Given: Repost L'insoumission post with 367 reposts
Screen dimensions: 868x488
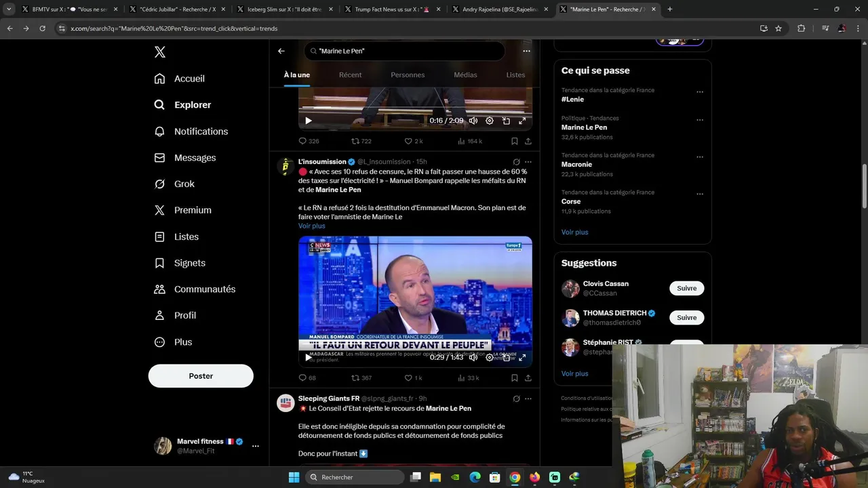Looking at the screenshot, I should pyautogui.click(x=361, y=378).
